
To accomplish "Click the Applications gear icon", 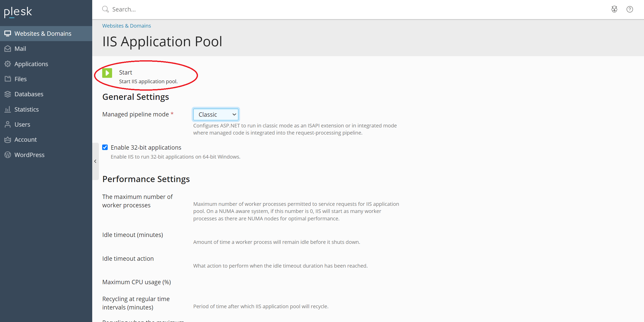I will 8,64.
